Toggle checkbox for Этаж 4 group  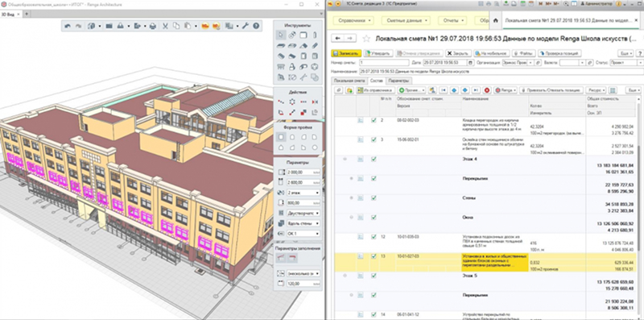tap(374, 159)
